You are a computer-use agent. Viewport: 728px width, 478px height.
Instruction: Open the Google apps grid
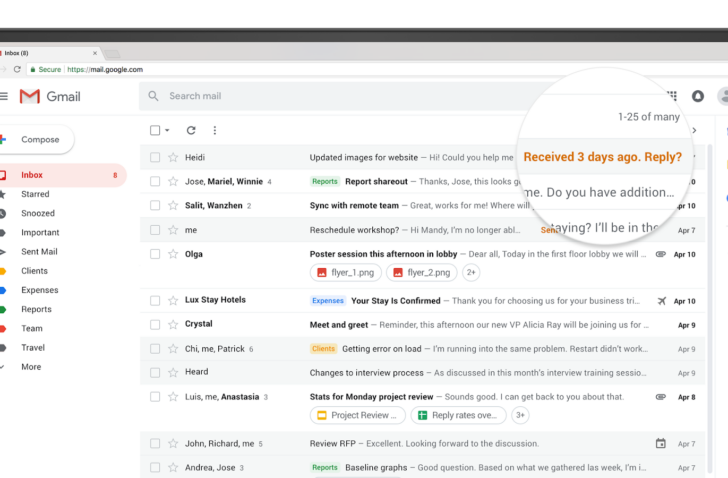(672, 96)
